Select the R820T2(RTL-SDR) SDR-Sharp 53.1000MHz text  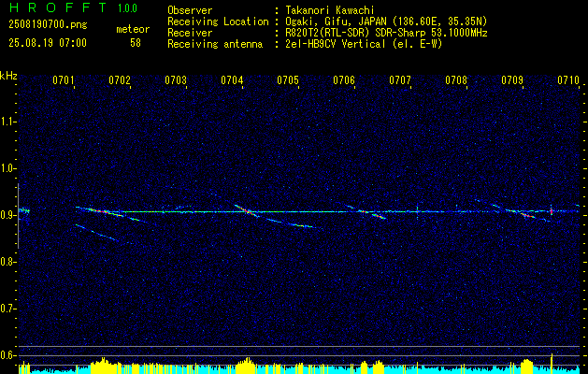[386, 33]
